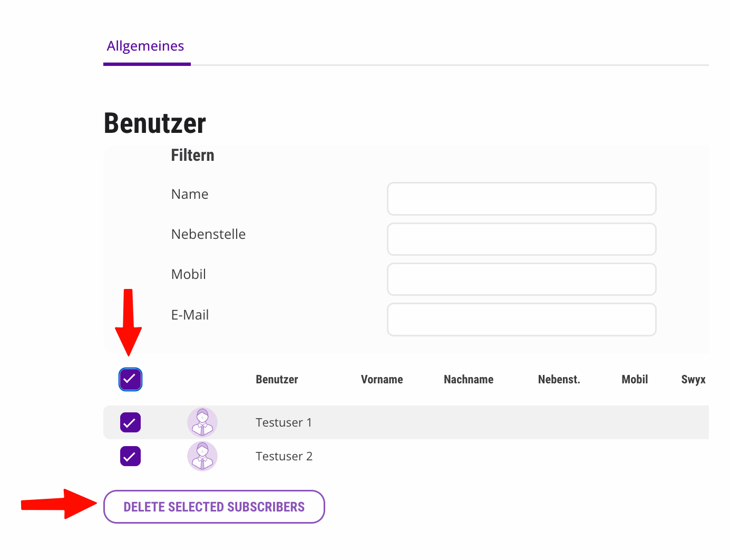Click the Swyx column header

coord(693,380)
